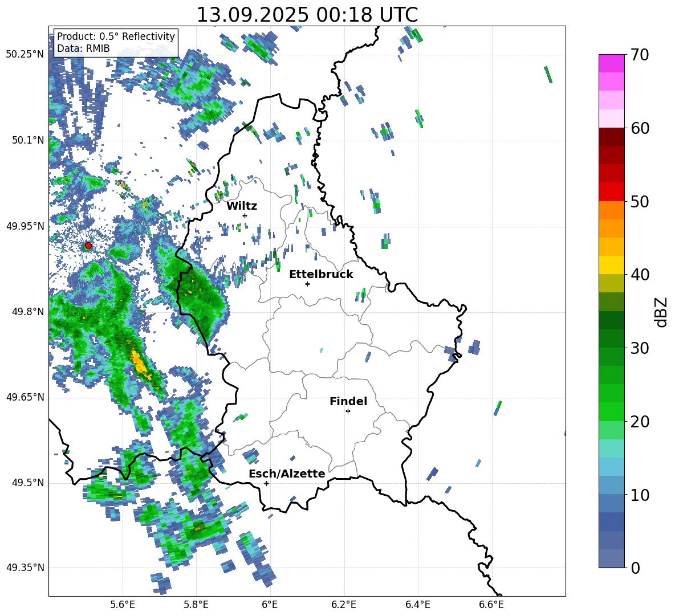The width and height of the screenshot is (675, 616).
Task: Click the 60 tick label on colorbar
Action: pyautogui.click(x=640, y=128)
